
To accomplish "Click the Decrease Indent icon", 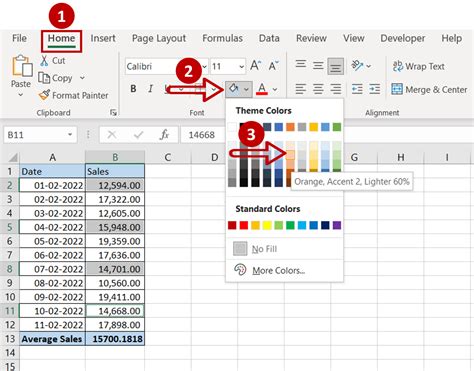I will (x=357, y=89).
